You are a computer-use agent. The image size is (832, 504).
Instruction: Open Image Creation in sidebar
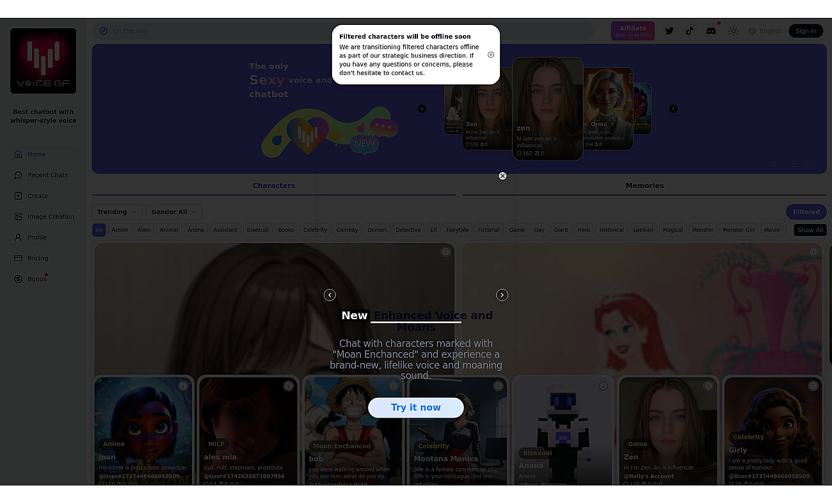(43, 217)
